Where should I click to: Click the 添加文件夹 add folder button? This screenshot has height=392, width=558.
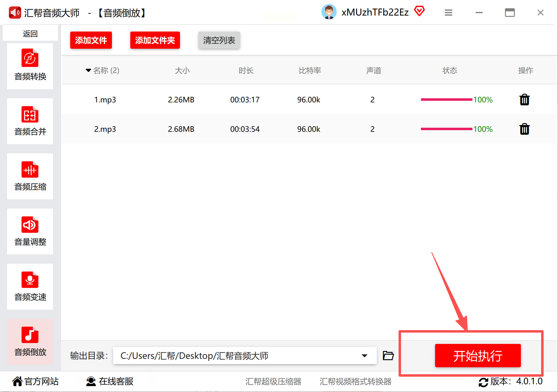coord(155,40)
